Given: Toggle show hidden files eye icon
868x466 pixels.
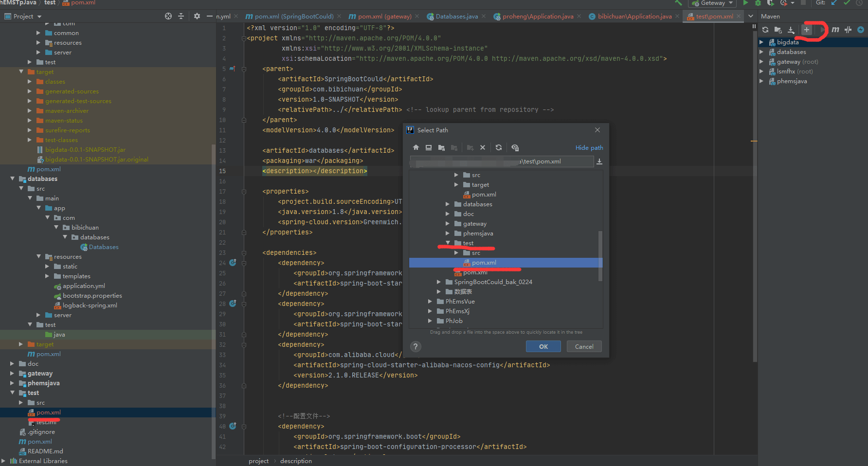Looking at the screenshot, I should pyautogui.click(x=515, y=147).
